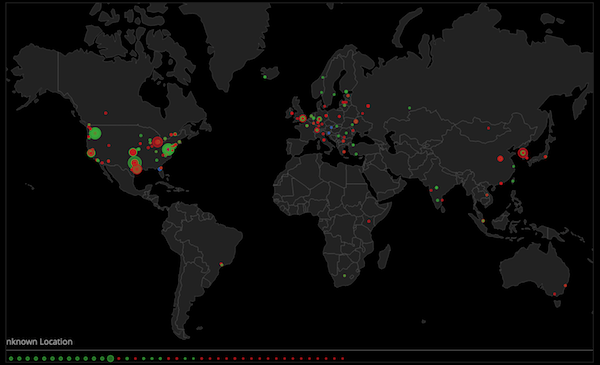The height and width of the screenshot is (365, 600).
Task: Select the green dot on Iceland
Action: point(265,77)
